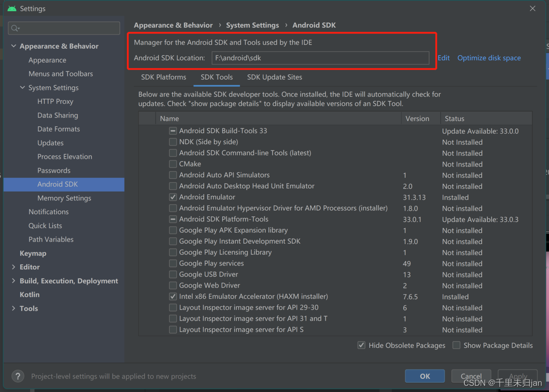Click the Android Studio logo in title bar

[12, 8]
